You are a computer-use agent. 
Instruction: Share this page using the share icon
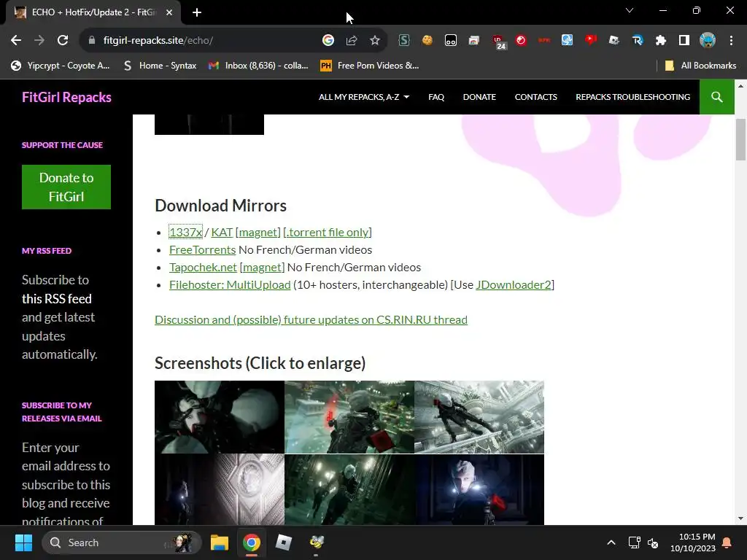(x=352, y=41)
